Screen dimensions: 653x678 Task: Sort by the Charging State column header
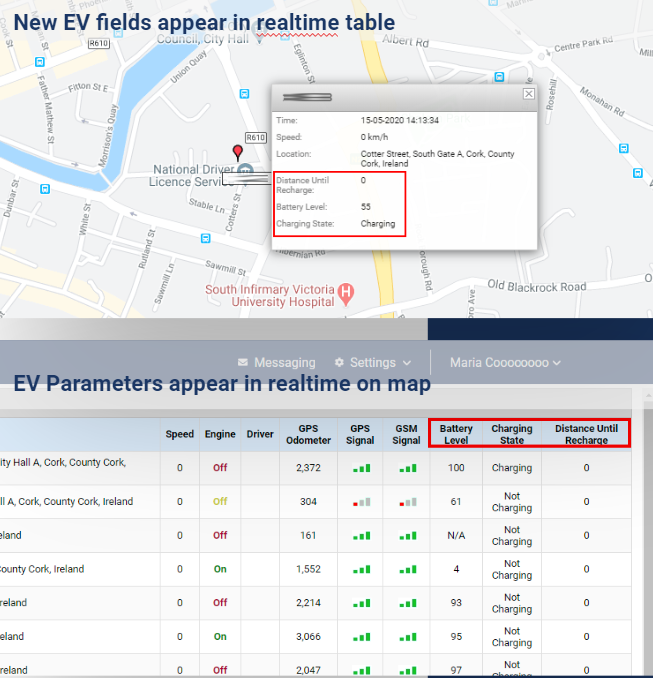point(512,434)
